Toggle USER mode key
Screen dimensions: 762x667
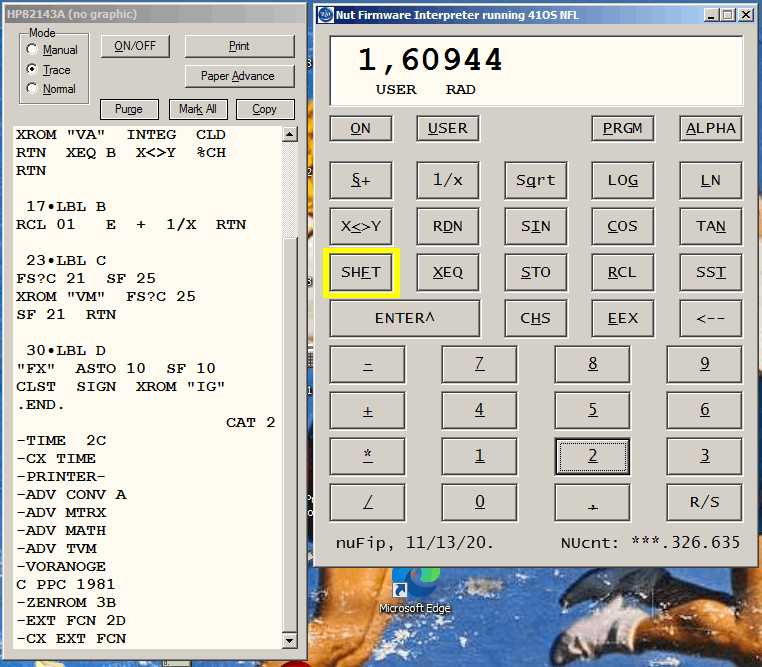[448, 128]
